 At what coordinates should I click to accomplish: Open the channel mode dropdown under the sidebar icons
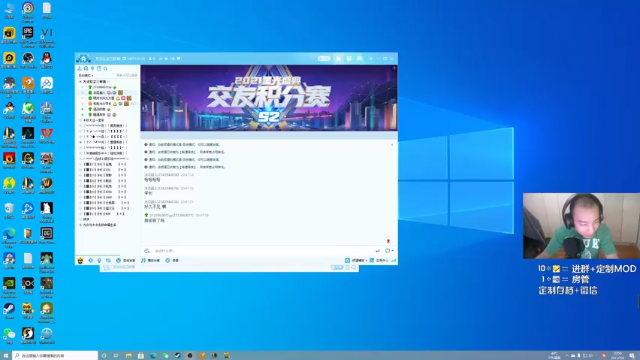pyautogui.click(x=86, y=76)
